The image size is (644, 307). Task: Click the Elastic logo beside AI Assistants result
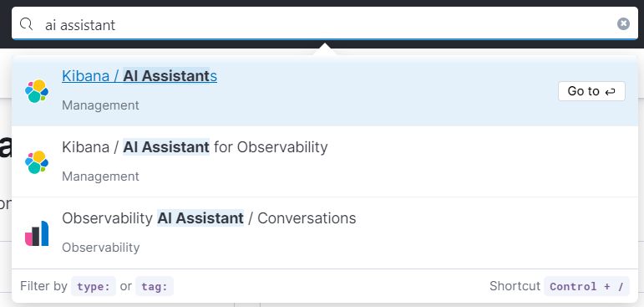[37, 91]
